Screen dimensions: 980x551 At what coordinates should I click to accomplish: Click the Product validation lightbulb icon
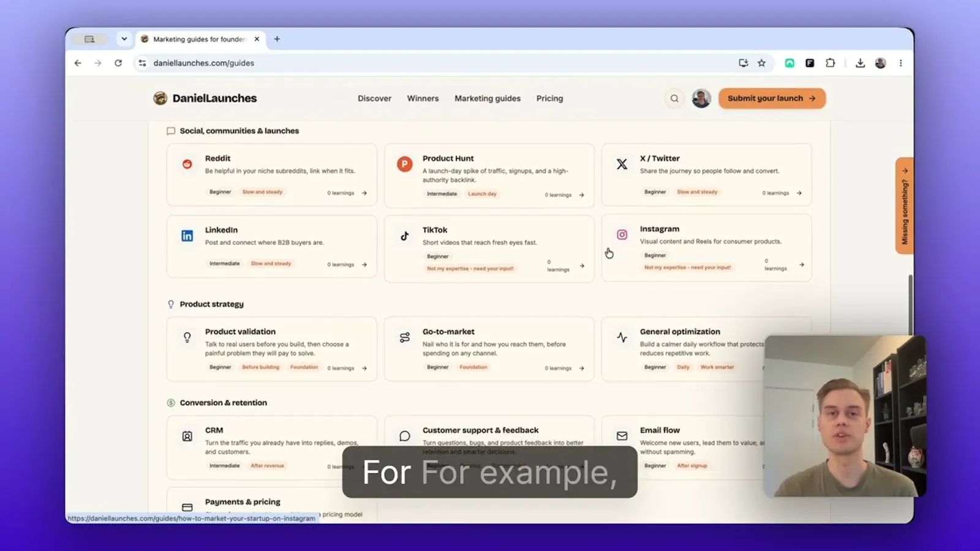187,337
